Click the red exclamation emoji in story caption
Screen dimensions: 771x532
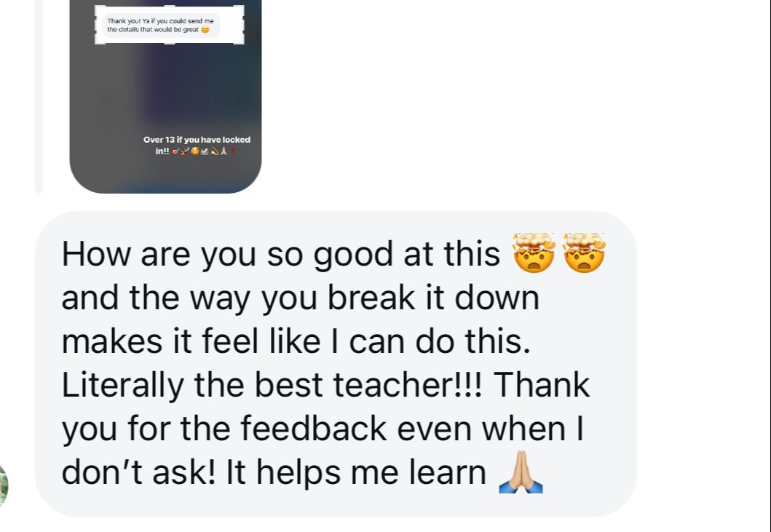233,151
